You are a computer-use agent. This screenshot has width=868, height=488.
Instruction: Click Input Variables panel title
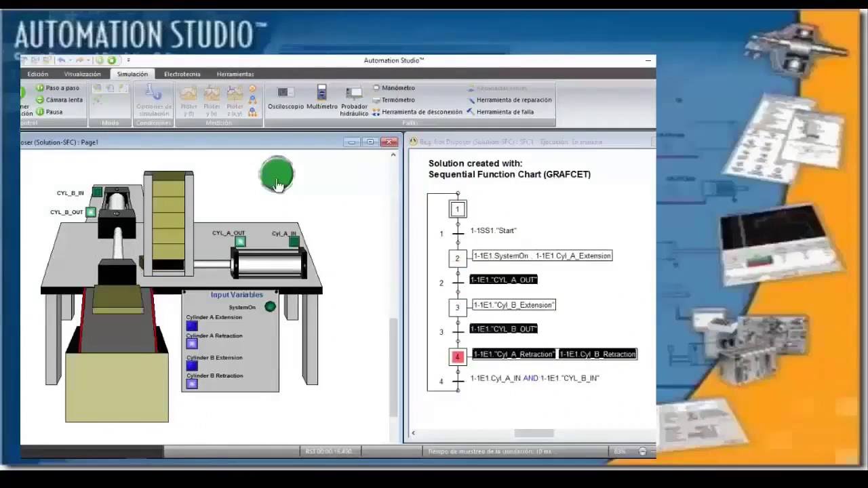tap(237, 295)
